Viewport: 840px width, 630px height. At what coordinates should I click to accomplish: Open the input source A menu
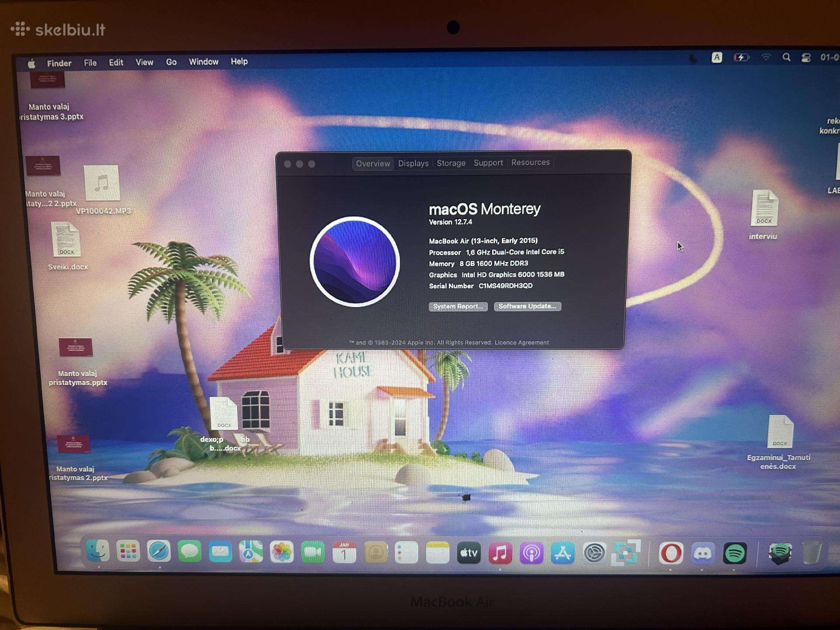pyautogui.click(x=717, y=58)
